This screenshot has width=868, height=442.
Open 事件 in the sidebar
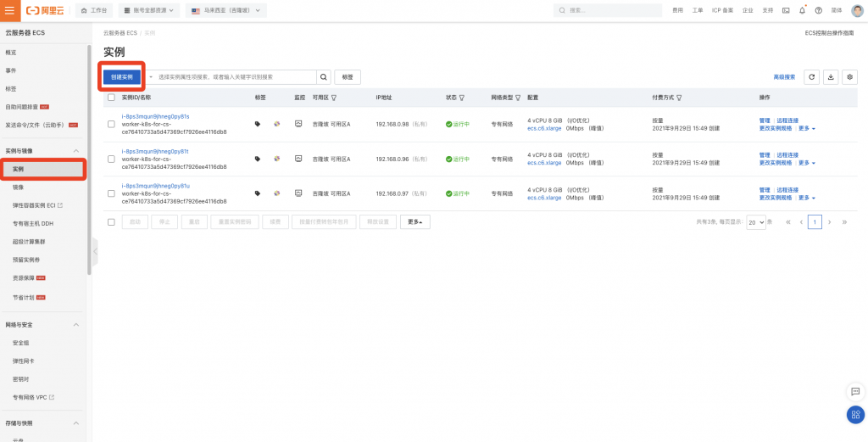click(11, 70)
